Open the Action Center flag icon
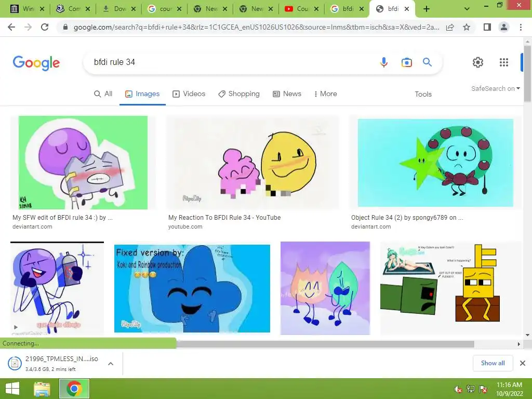 [x=483, y=389]
